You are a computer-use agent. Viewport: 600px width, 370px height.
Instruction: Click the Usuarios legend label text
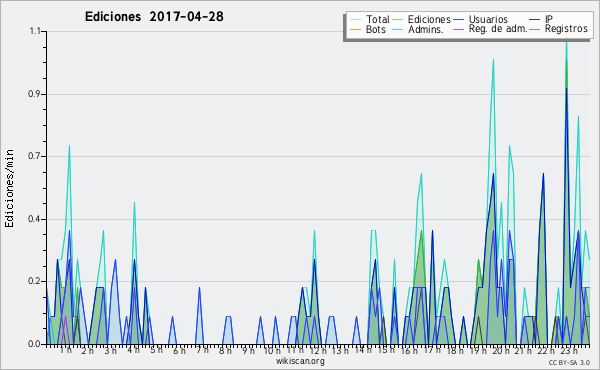(488, 19)
